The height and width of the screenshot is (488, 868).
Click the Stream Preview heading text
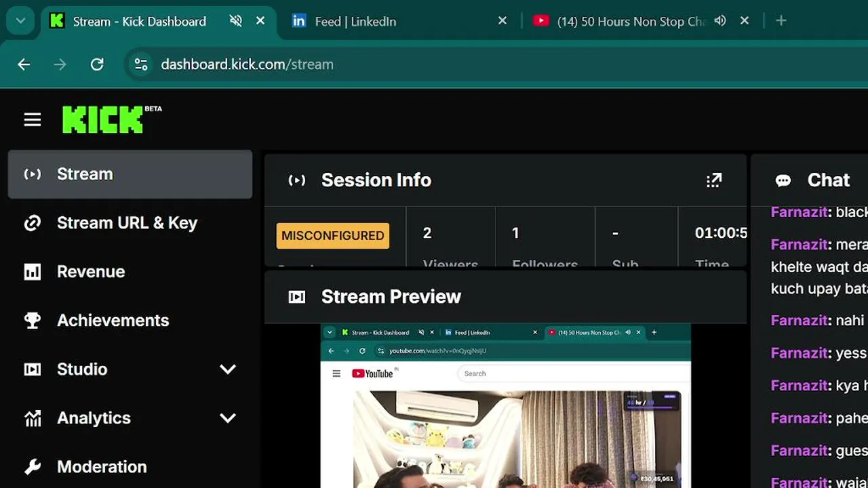[391, 297]
